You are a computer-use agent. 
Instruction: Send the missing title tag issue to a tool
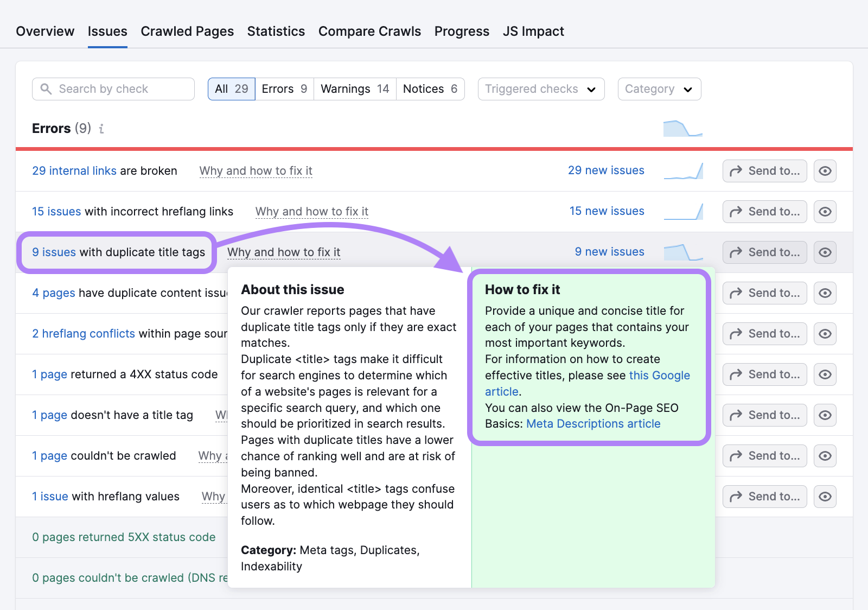click(x=764, y=415)
